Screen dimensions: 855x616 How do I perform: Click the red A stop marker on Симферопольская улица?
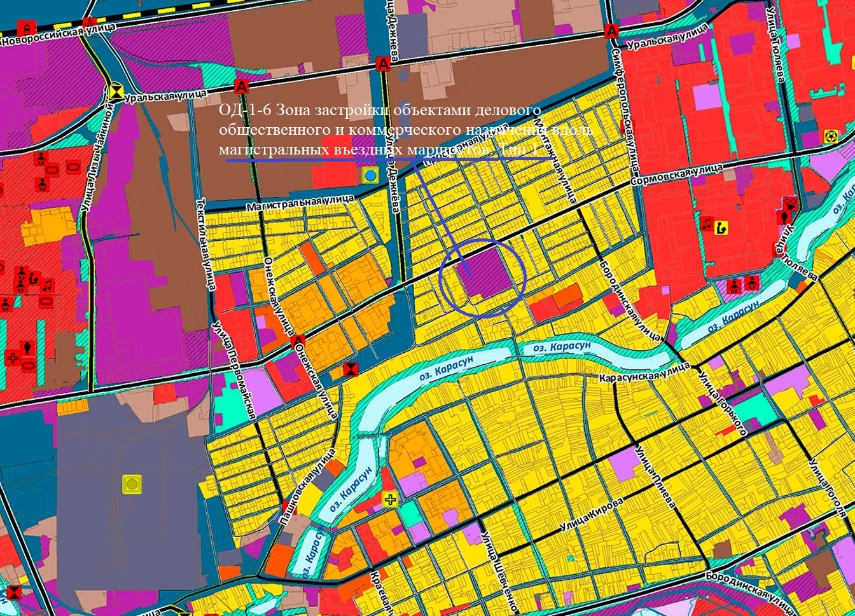(x=612, y=31)
